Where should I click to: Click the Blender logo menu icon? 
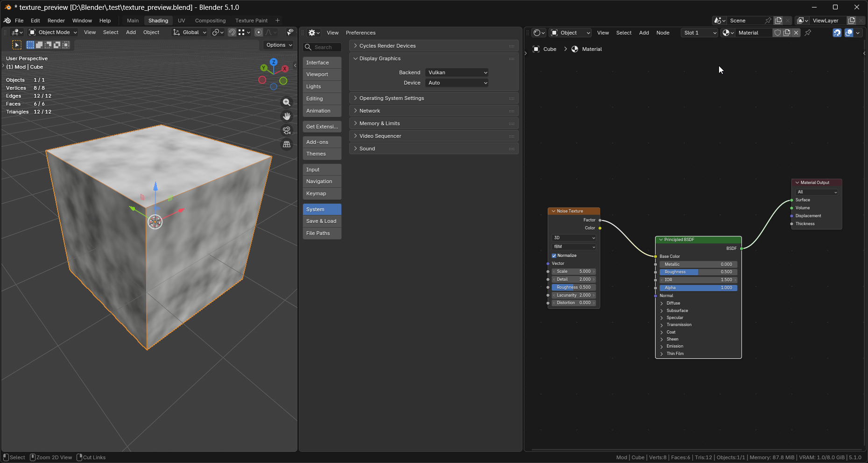click(7, 21)
